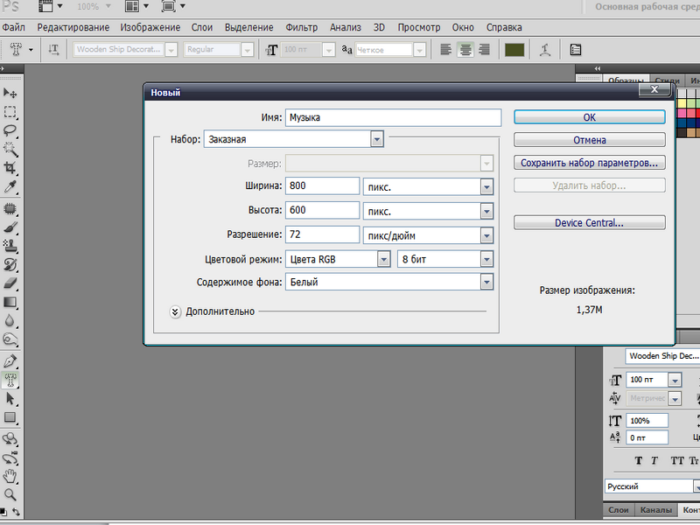700x525 pixels.
Task: Toggle the Character and Paragraph panels icon
Action: tap(575, 50)
